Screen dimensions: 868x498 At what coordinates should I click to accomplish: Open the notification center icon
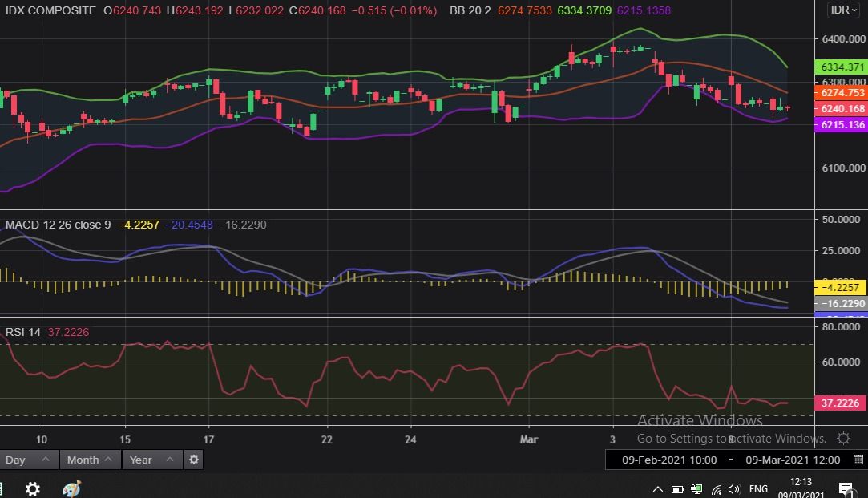point(846,488)
